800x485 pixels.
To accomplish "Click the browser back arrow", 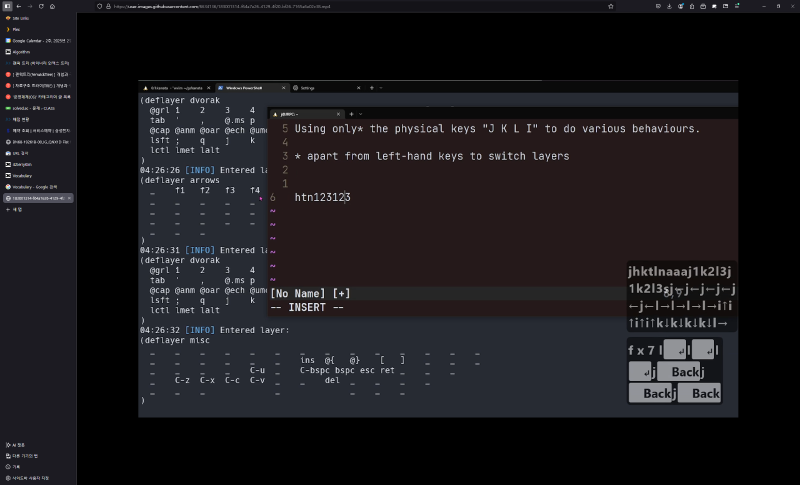I will point(19,6).
